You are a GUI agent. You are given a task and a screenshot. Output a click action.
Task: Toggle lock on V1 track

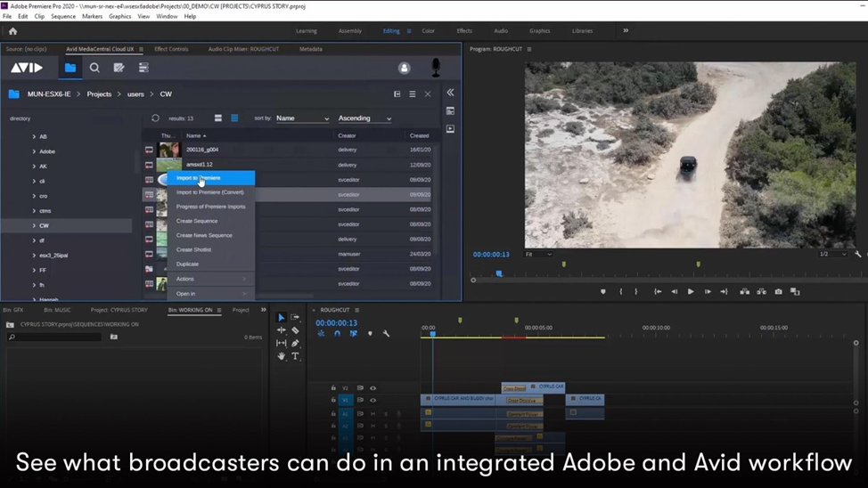tap(333, 400)
